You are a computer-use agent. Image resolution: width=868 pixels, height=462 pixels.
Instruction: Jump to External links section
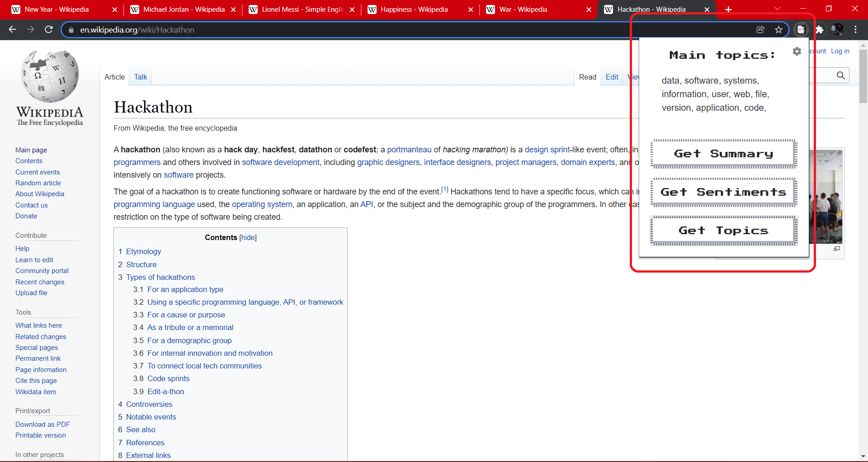(x=148, y=455)
